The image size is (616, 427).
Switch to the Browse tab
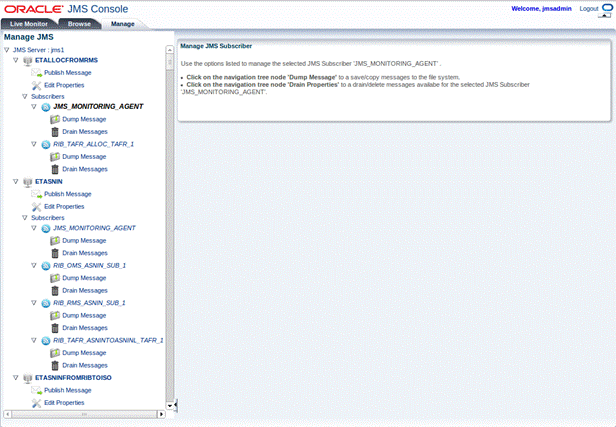(x=79, y=24)
